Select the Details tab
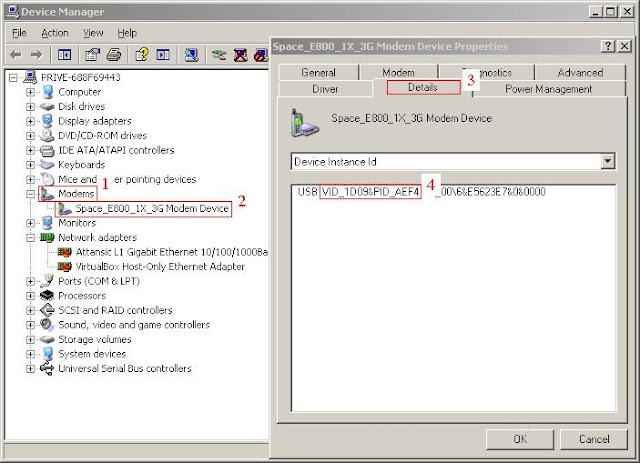 [423, 87]
